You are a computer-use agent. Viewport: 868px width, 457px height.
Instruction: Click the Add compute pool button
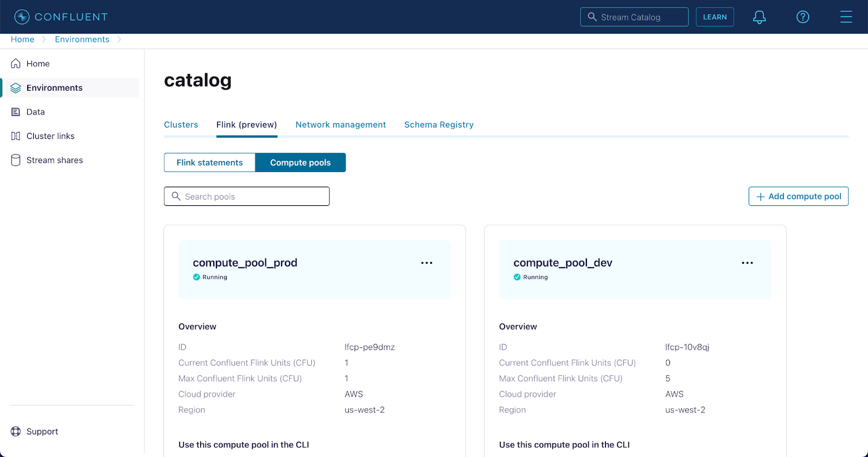pos(799,196)
